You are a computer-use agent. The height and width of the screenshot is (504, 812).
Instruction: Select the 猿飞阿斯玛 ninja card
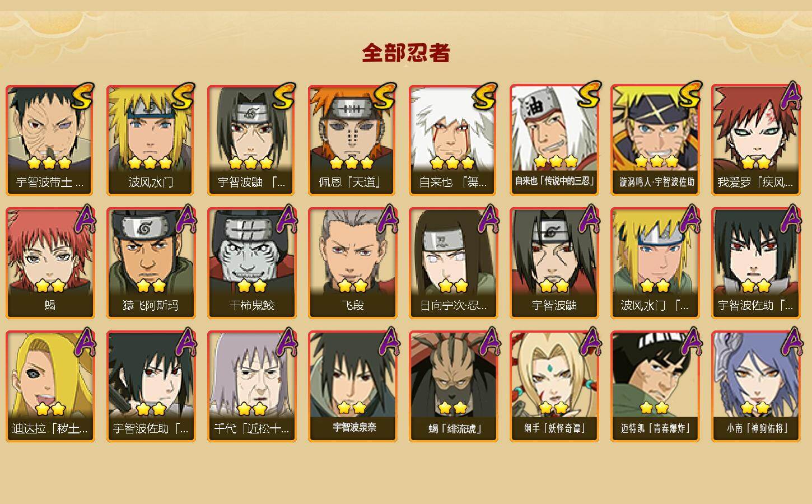(x=151, y=263)
